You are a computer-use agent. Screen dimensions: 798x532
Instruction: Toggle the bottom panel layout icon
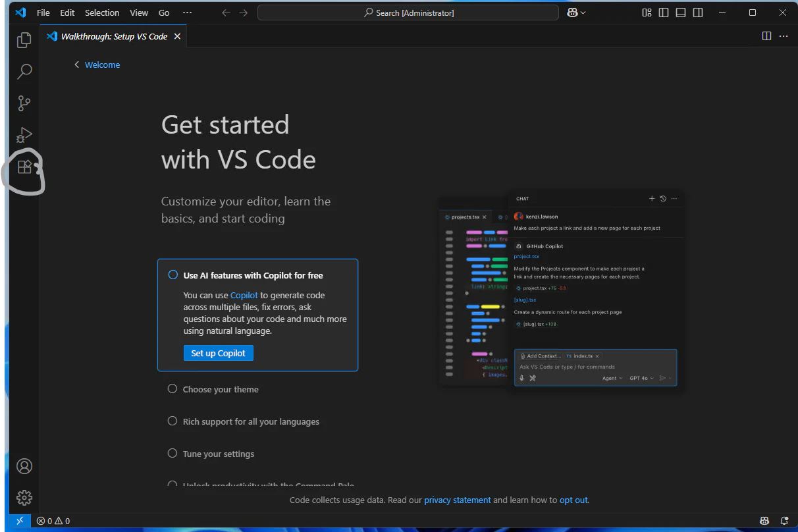681,13
